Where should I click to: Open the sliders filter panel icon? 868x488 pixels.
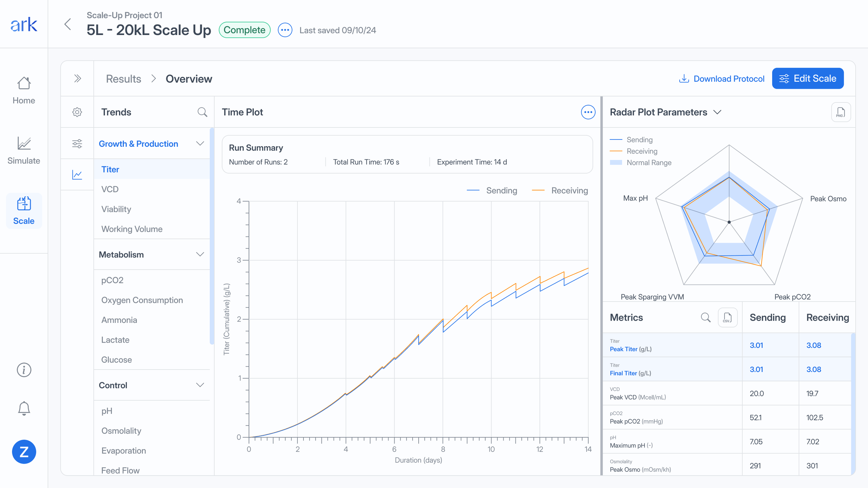click(x=77, y=144)
